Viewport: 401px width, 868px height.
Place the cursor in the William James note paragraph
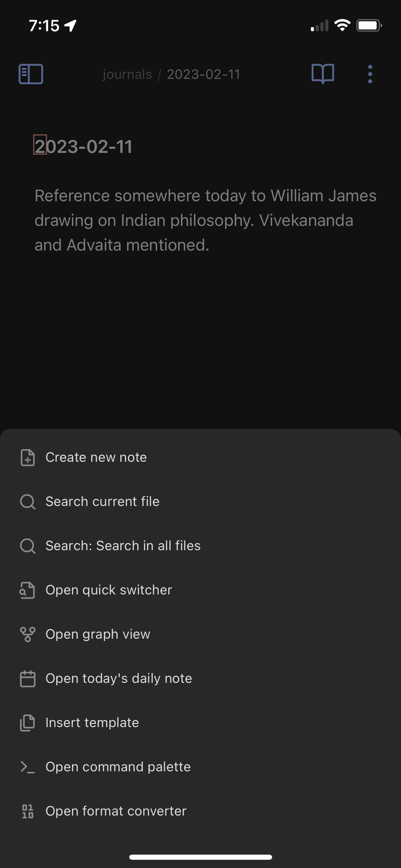pos(206,220)
